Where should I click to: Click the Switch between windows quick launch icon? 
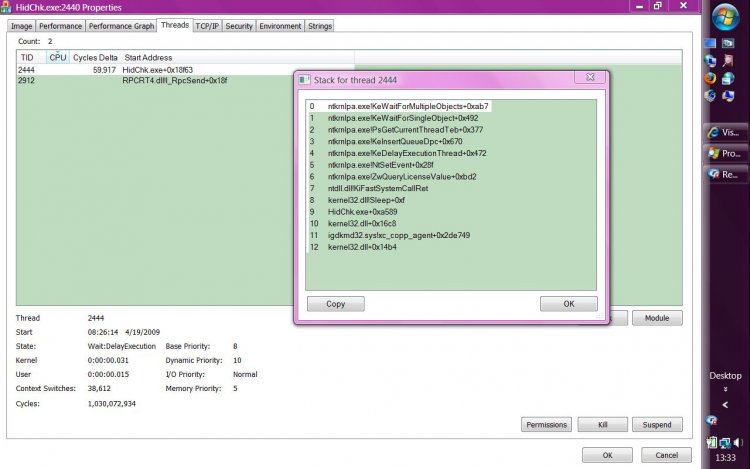point(728,44)
